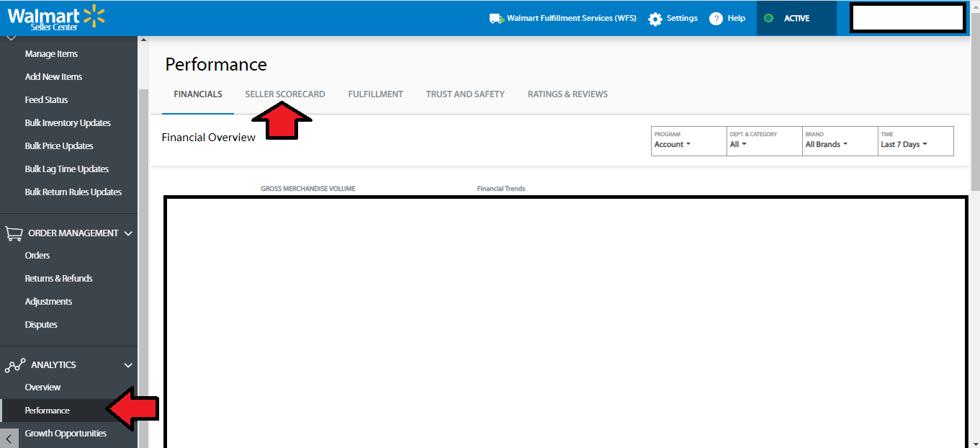980x448 pixels.
Task: Click the Order Management cart icon
Action: [x=14, y=233]
